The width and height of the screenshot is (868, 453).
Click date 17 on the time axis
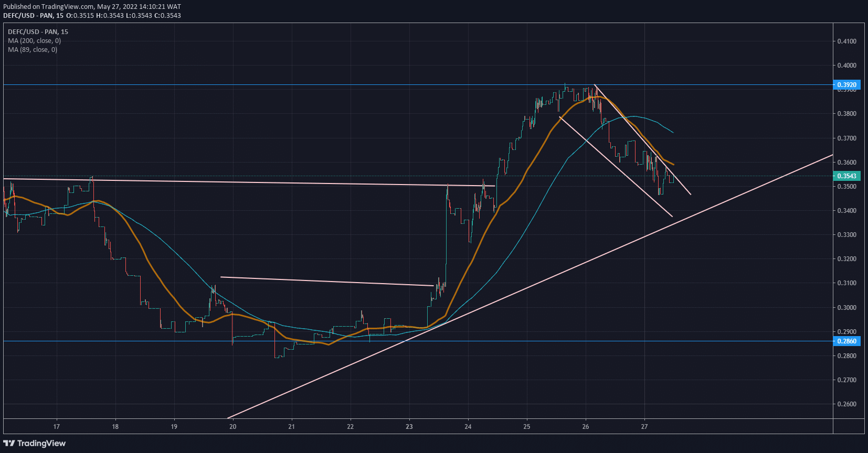(x=57, y=427)
